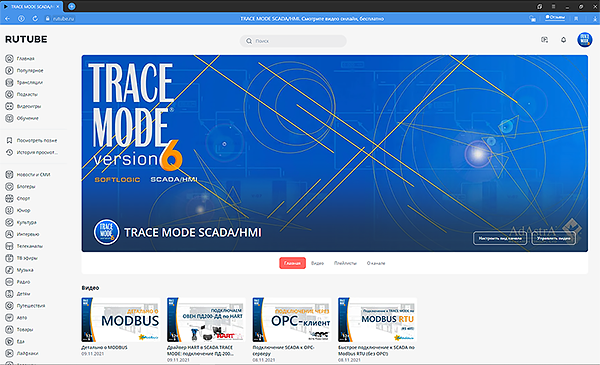Viewport: 600px width, 365px height.
Task: Click the upload video icon in header
Action: click(544, 40)
